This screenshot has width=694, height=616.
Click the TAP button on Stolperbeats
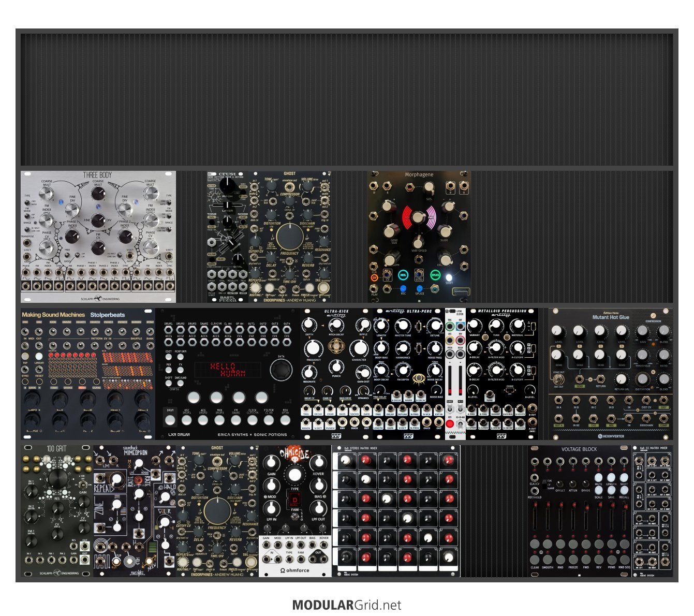click(25, 356)
